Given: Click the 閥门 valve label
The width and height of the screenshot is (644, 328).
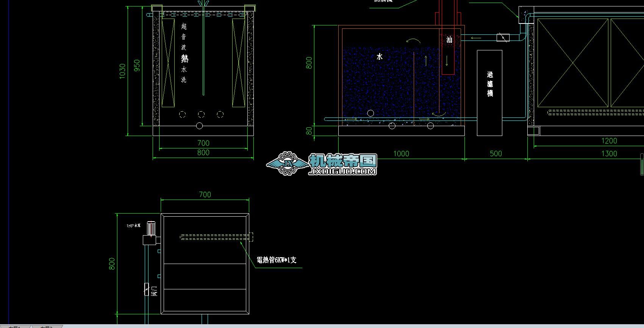Looking at the screenshot, I should tap(154, 291).
